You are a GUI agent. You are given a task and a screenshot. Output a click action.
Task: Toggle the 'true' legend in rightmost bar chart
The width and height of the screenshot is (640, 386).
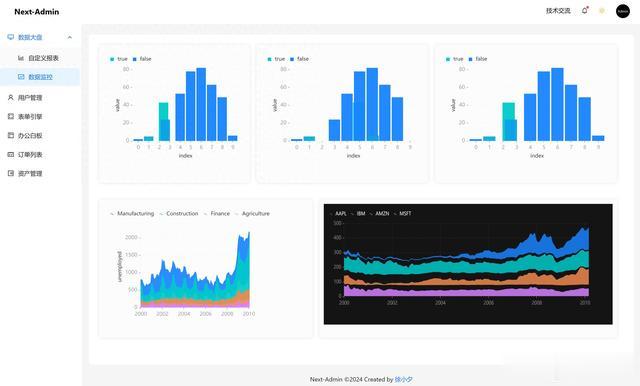(x=455, y=59)
